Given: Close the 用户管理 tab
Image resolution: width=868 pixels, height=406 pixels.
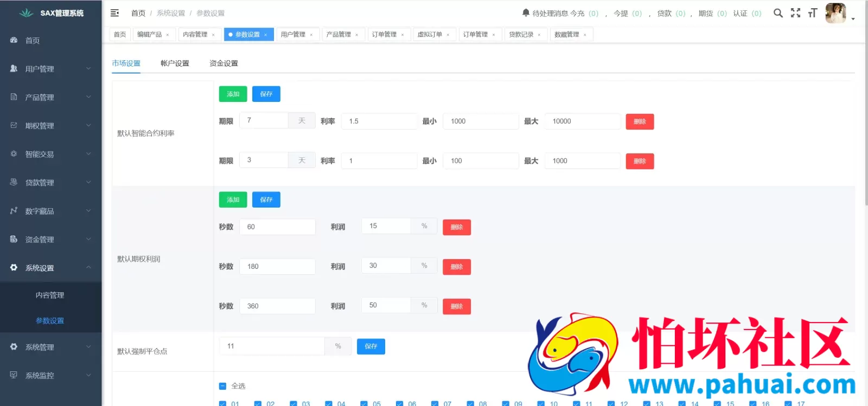Looking at the screenshot, I should pos(311,35).
